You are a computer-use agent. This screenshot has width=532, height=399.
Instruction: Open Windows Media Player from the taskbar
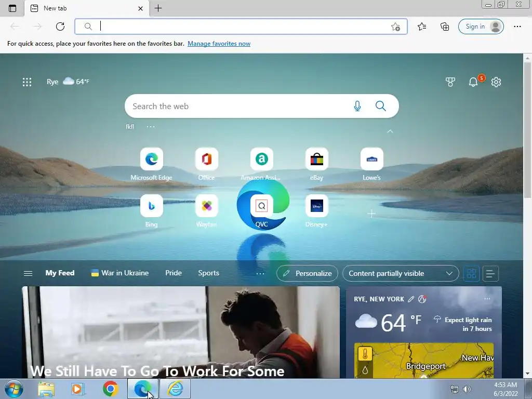(78, 389)
